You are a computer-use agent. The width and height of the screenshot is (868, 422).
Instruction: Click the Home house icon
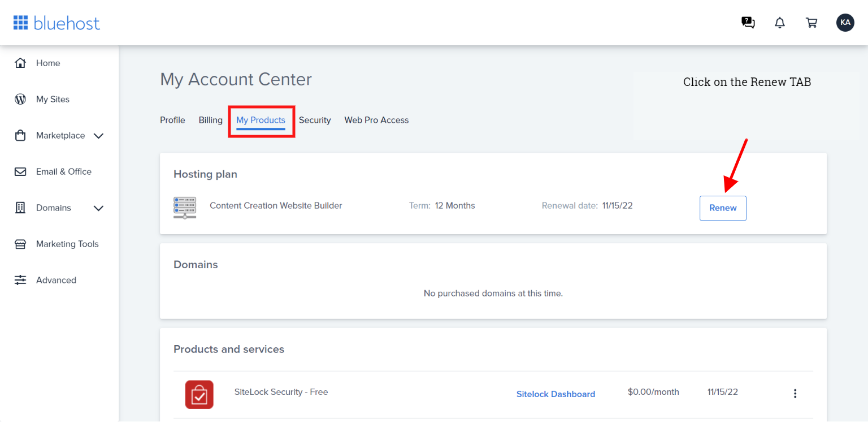(x=20, y=63)
